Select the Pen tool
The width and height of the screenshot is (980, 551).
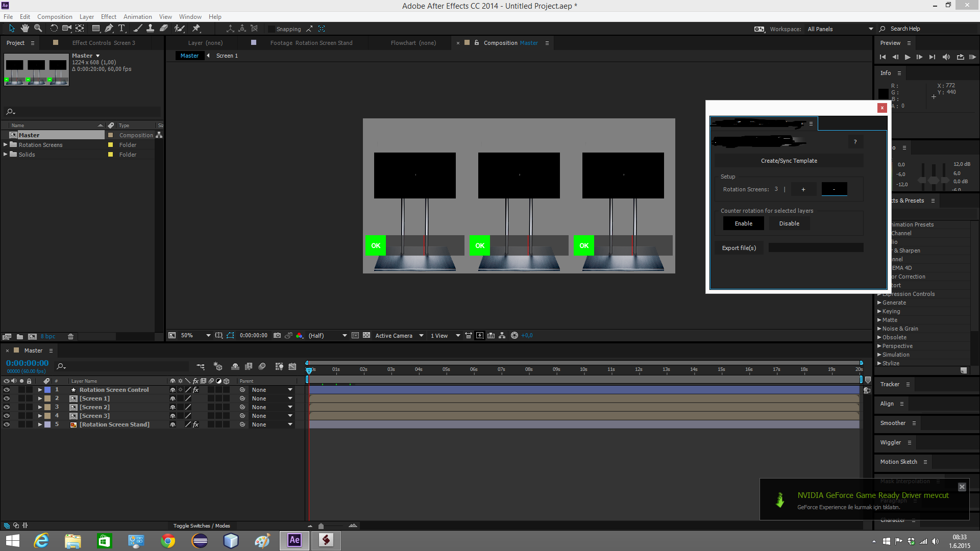[x=109, y=29]
